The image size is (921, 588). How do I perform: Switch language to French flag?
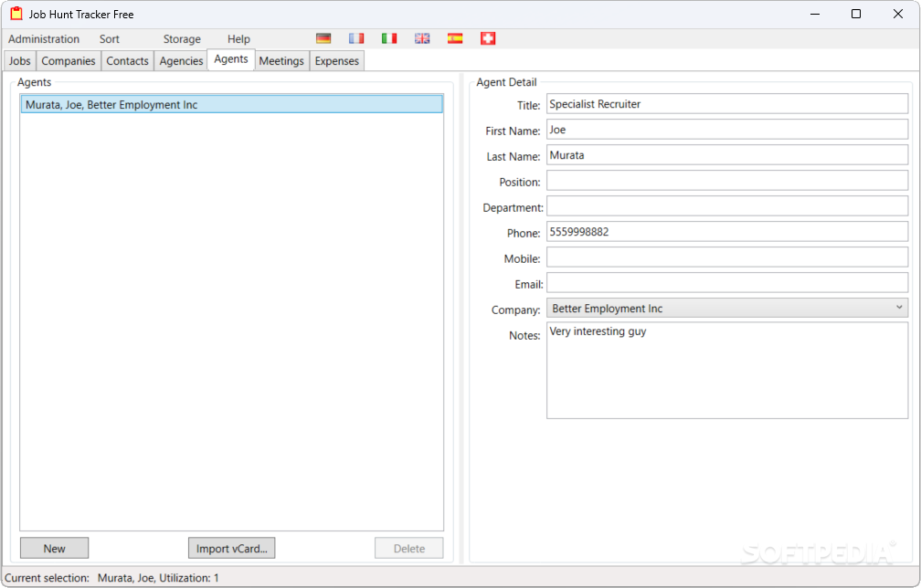[x=356, y=38]
